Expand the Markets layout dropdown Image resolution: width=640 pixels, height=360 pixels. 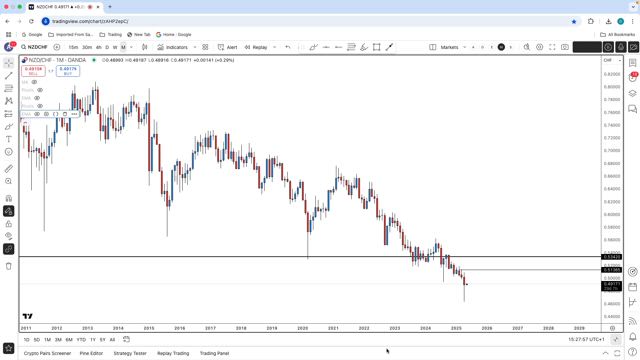(464, 47)
